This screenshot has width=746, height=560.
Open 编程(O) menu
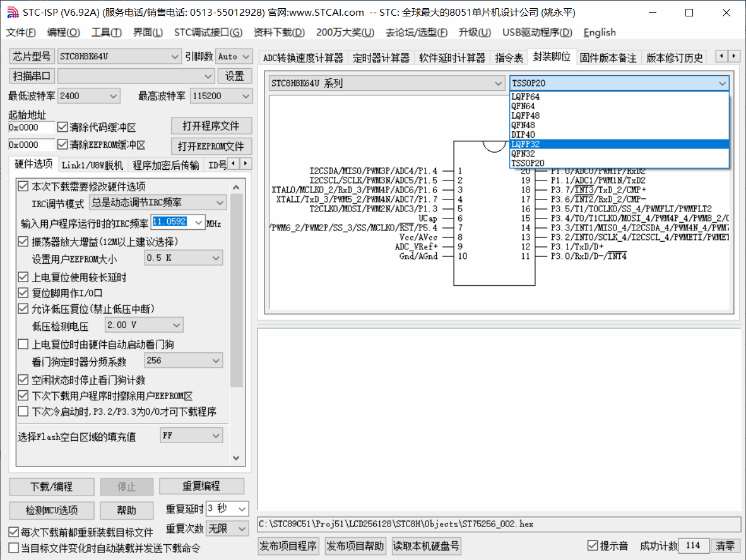[63, 32]
